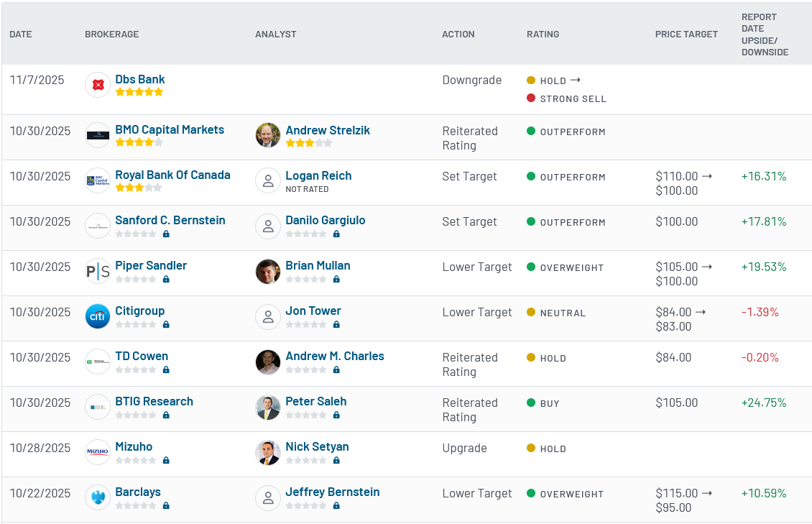
Task: Click the star rating under Royal Bank Of Canada
Action: 139,188
